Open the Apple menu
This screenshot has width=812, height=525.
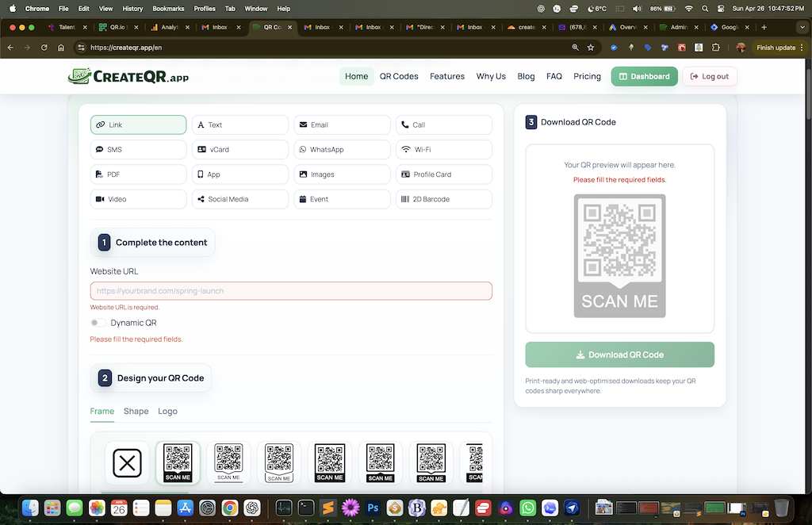(x=13, y=8)
